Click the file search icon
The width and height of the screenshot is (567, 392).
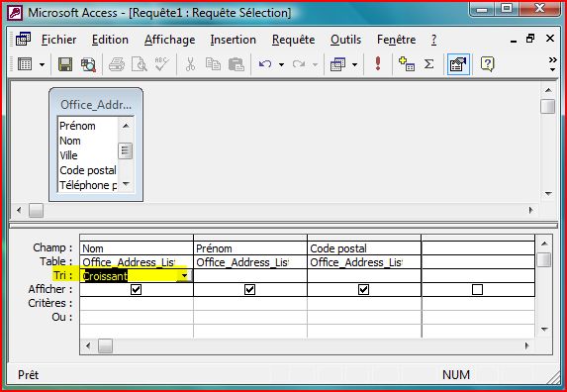pos(88,64)
